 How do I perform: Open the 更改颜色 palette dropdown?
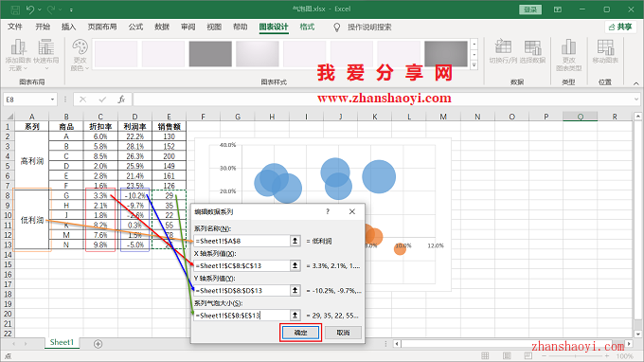coord(80,54)
